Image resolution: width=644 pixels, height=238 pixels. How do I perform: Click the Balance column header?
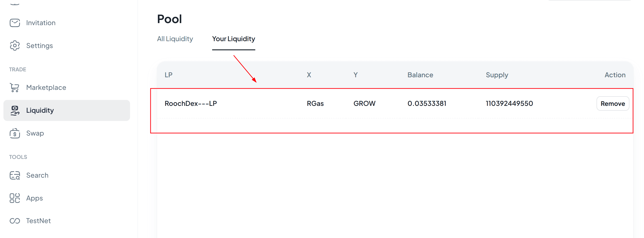(x=420, y=75)
